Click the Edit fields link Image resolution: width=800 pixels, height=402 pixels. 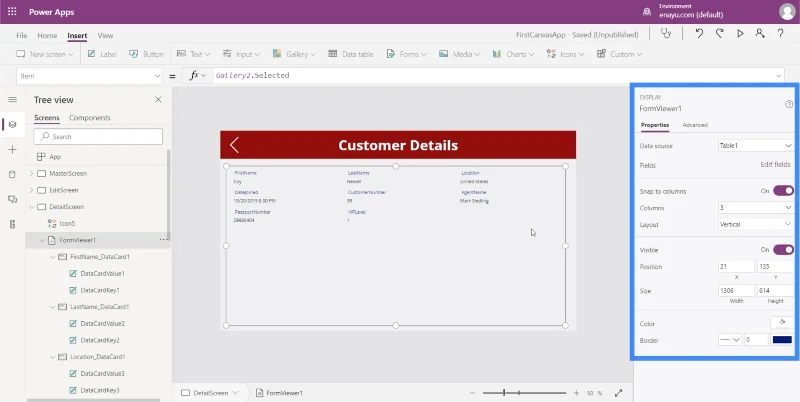(x=776, y=165)
